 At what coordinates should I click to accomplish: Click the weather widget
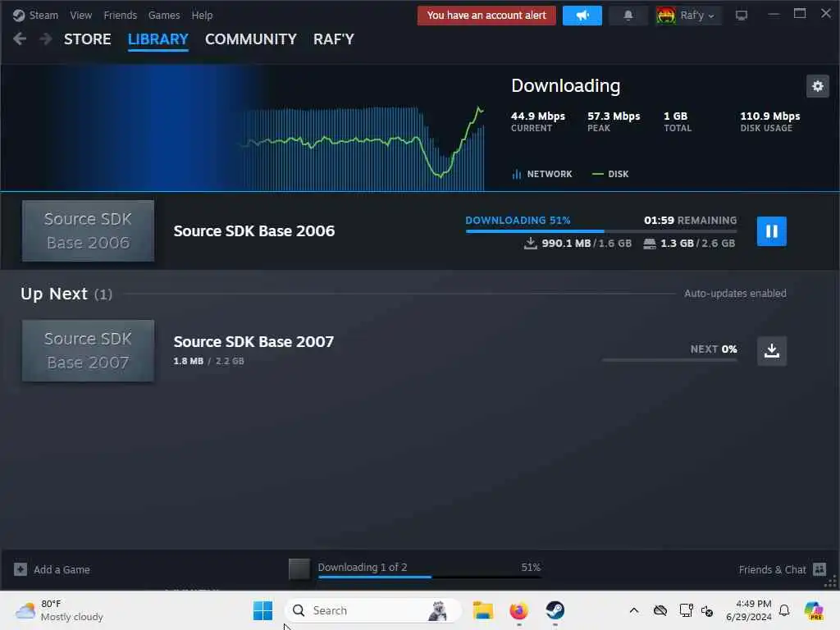[x=59, y=610]
